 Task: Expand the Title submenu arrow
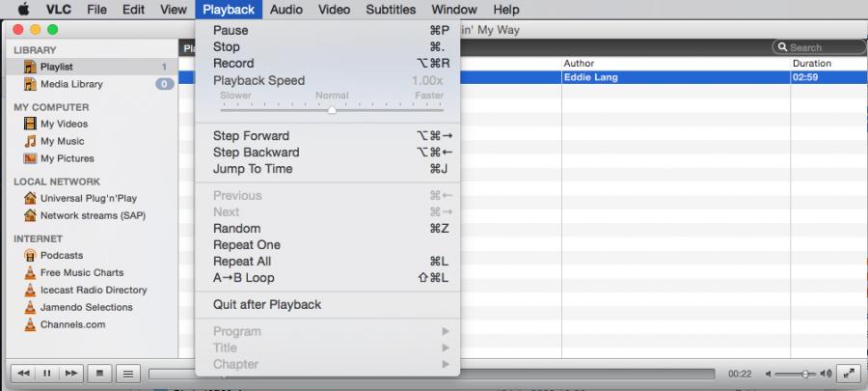click(x=445, y=348)
